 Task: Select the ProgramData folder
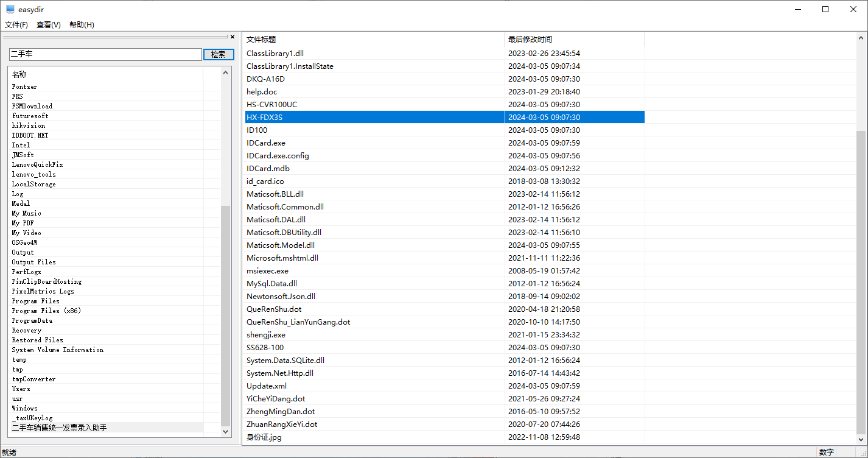(32, 320)
